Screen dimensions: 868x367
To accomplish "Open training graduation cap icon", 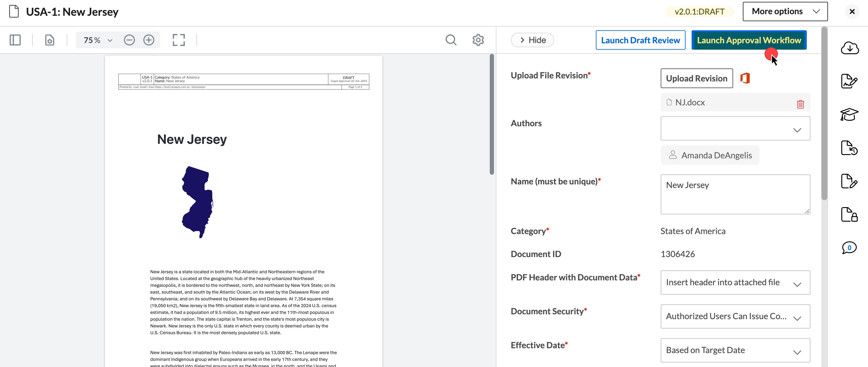I will (849, 114).
